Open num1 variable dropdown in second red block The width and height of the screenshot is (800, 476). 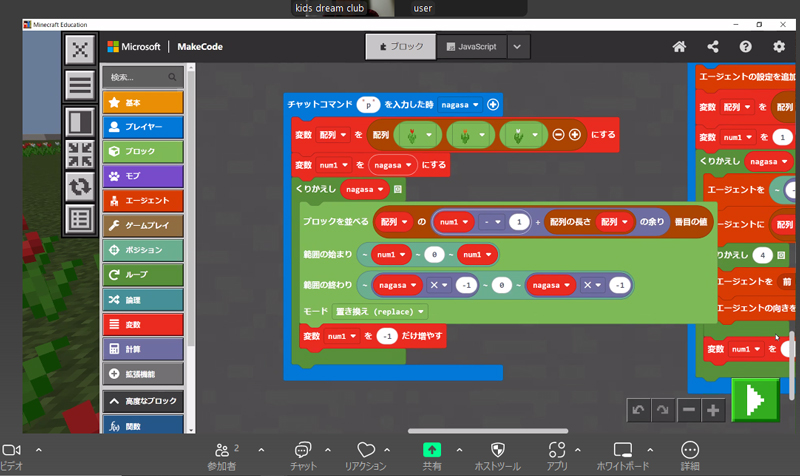pyautogui.click(x=334, y=165)
